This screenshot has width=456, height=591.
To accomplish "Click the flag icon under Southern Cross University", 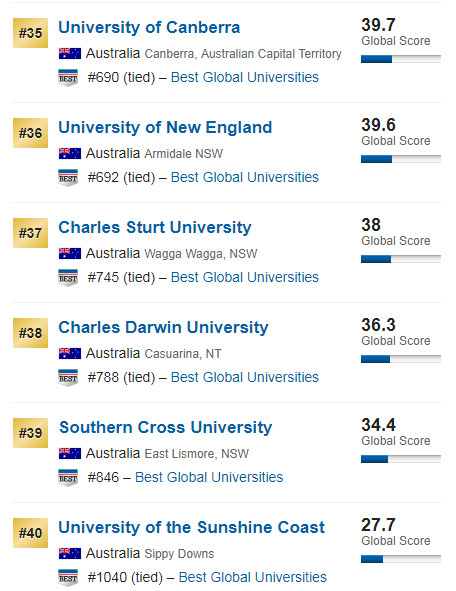I will 70,453.
